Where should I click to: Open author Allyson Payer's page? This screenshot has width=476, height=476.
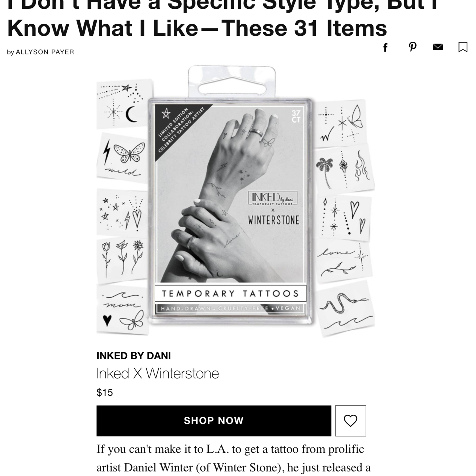point(45,52)
